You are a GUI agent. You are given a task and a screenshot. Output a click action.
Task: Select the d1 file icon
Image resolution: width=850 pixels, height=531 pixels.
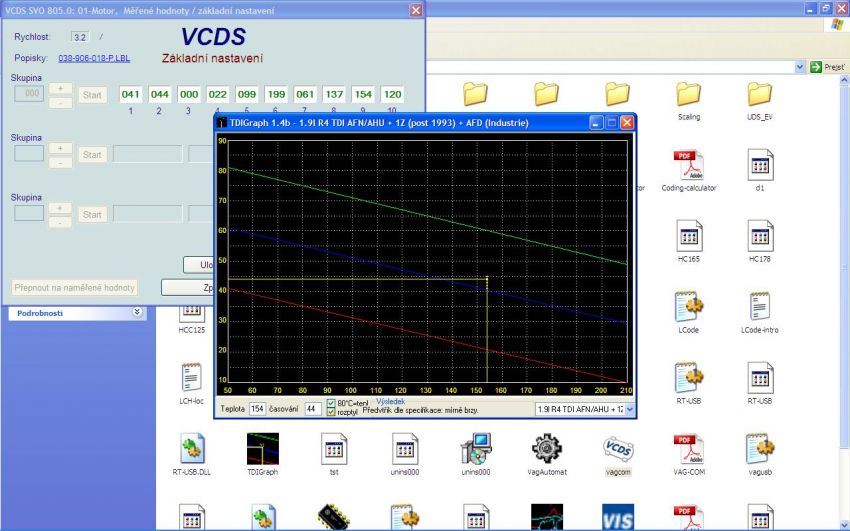click(x=759, y=165)
